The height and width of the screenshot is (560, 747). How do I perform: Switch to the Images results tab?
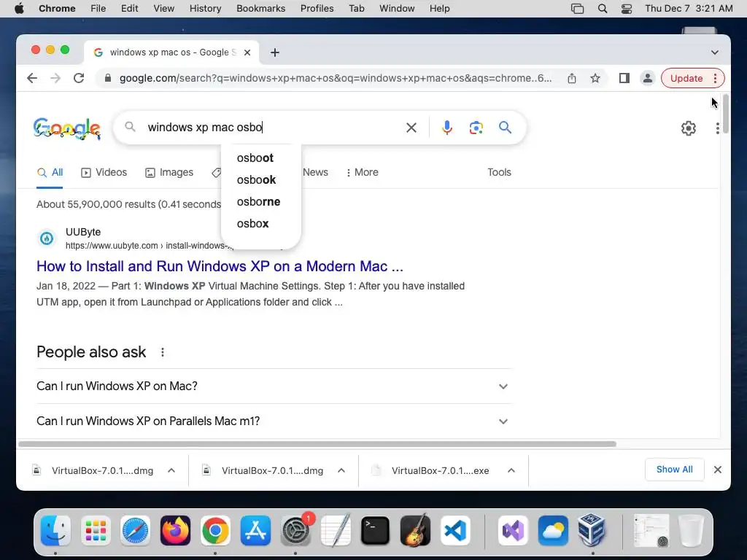point(169,172)
